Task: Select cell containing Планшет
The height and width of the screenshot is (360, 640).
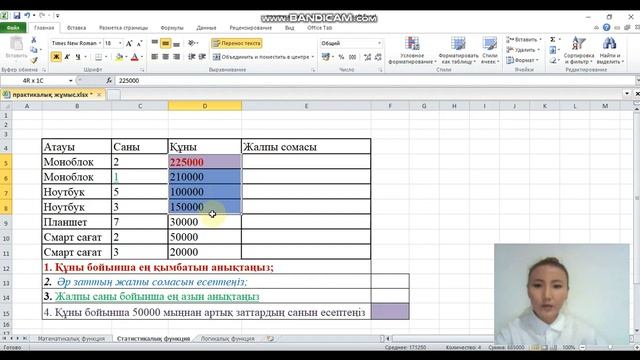Action: pos(76,222)
